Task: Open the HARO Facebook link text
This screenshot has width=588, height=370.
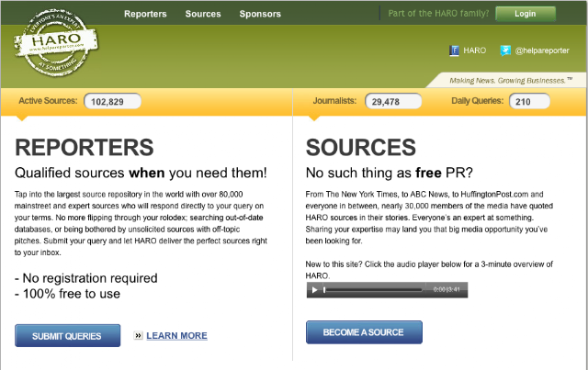Action: 474,50
